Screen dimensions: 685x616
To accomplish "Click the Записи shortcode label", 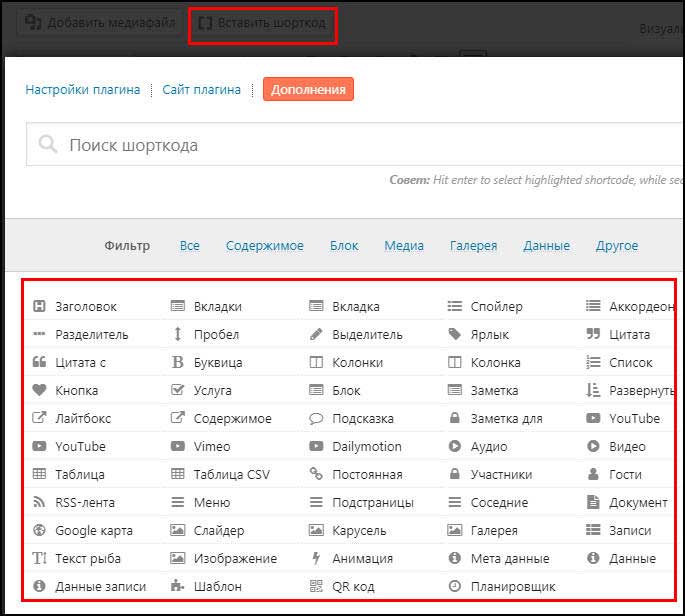I will 630,530.
